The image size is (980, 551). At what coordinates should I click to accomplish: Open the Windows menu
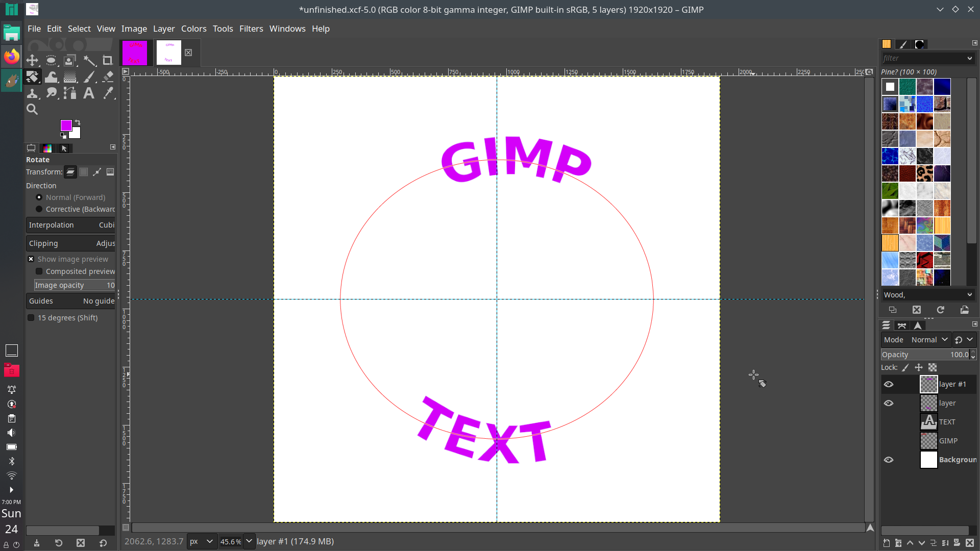click(x=287, y=29)
